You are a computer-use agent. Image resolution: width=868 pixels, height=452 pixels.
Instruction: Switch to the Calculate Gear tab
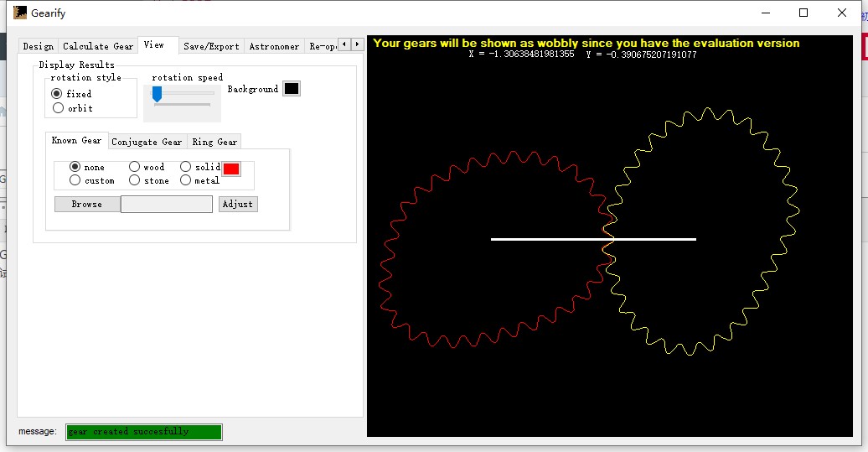point(98,46)
